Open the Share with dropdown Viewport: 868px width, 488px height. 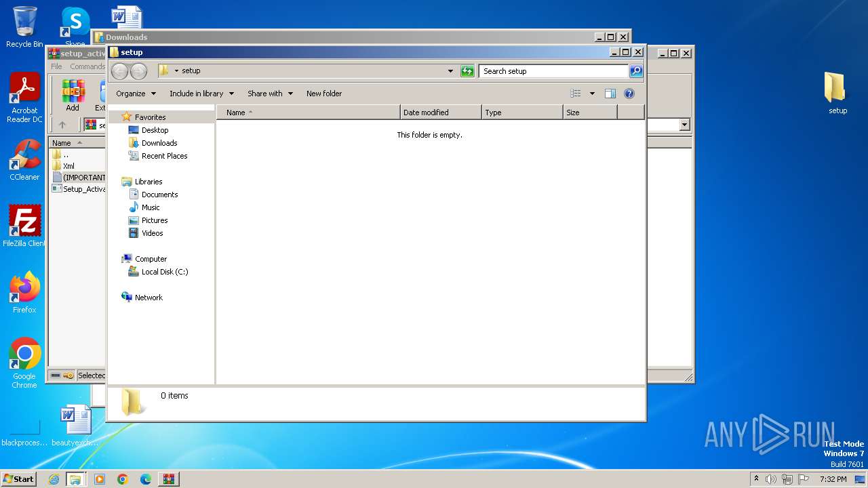270,94
